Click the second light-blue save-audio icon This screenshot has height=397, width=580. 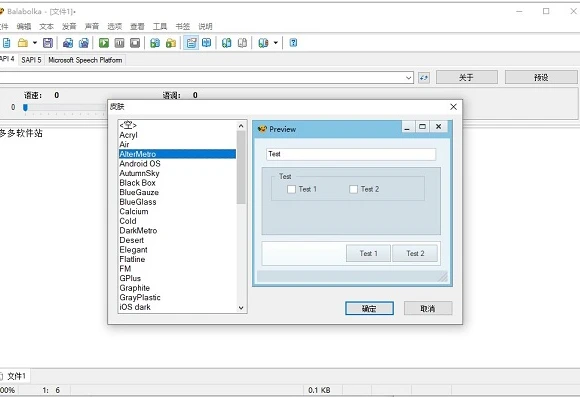84,43
